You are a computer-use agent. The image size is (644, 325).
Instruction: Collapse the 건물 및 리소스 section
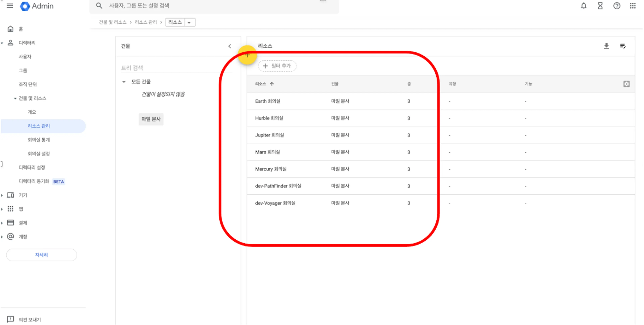tap(15, 99)
